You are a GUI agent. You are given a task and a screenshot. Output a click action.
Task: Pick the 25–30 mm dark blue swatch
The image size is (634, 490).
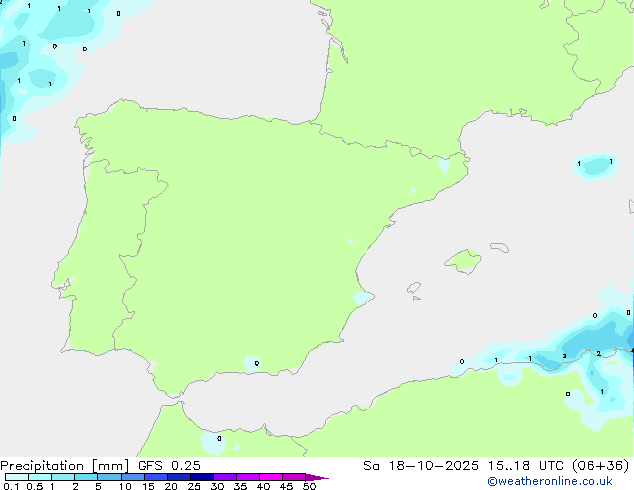201,477
